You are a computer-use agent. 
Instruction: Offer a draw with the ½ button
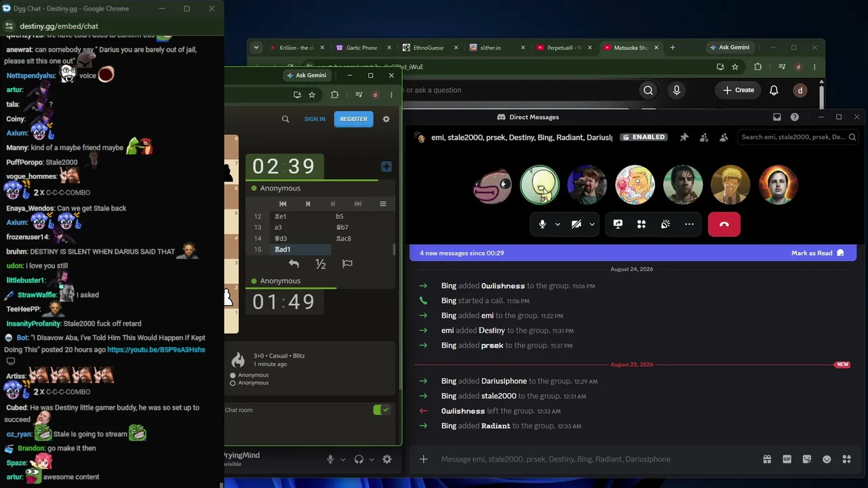click(321, 264)
